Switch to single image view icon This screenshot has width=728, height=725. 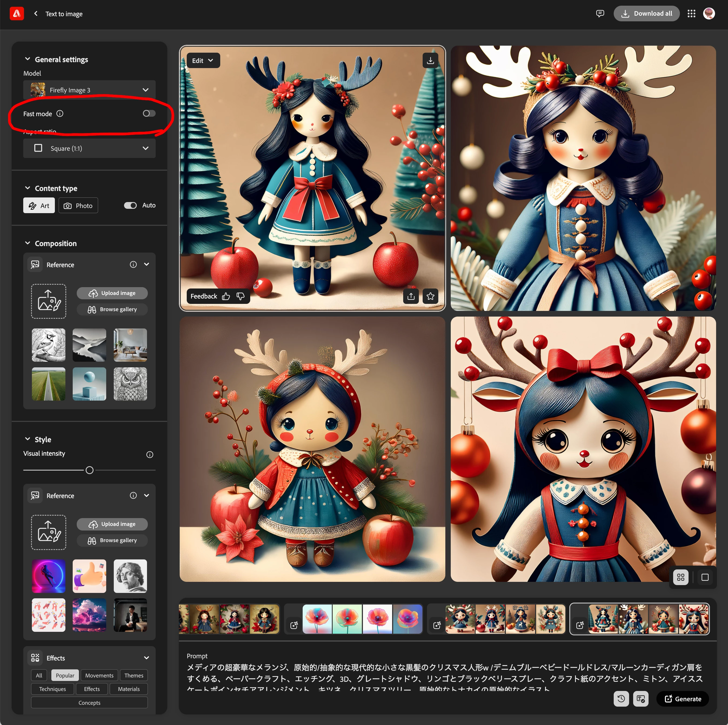705,577
